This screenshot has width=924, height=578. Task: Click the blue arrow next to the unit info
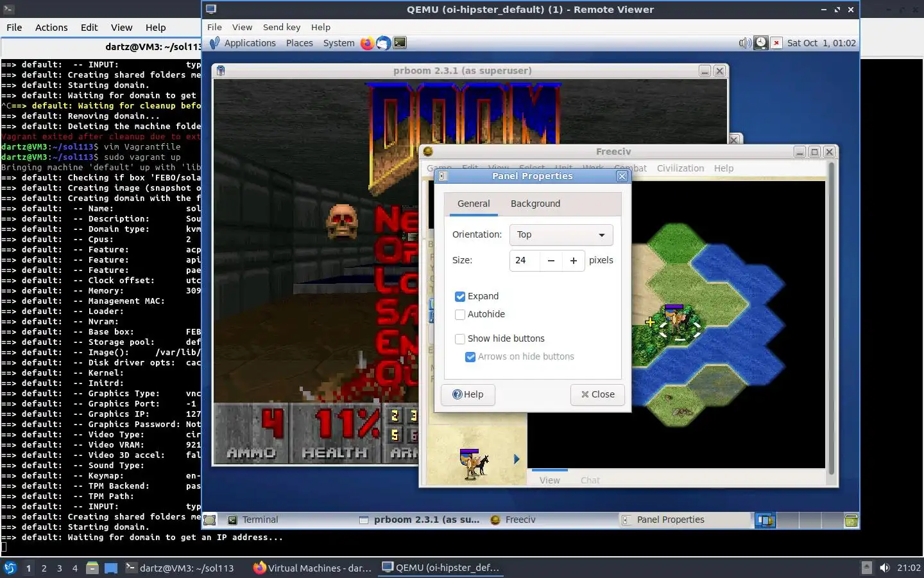coord(516,459)
